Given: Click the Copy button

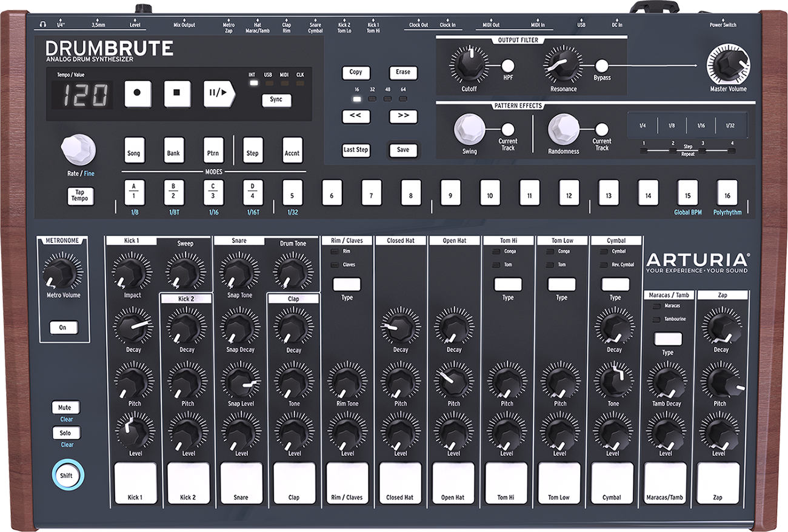Looking at the screenshot, I should (x=356, y=73).
